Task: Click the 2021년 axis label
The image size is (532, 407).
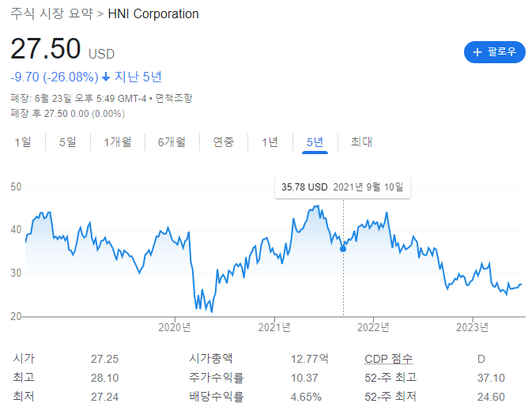Action: pyautogui.click(x=274, y=327)
